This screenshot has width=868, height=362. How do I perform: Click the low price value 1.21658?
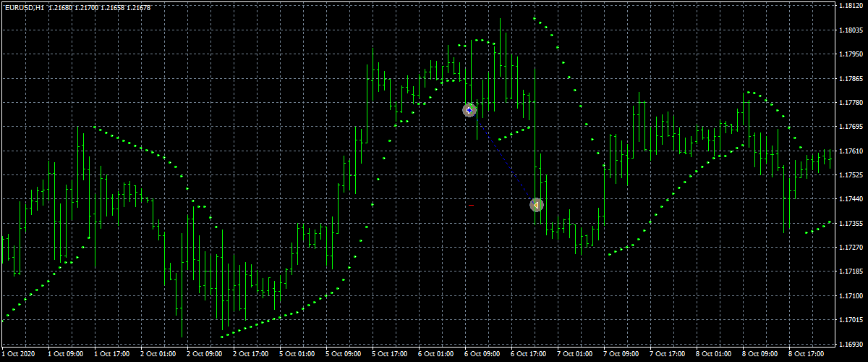click(x=112, y=8)
